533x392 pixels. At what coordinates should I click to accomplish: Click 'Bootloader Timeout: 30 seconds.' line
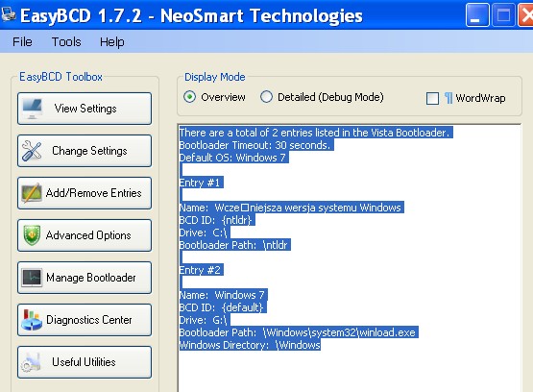pos(256,145)
